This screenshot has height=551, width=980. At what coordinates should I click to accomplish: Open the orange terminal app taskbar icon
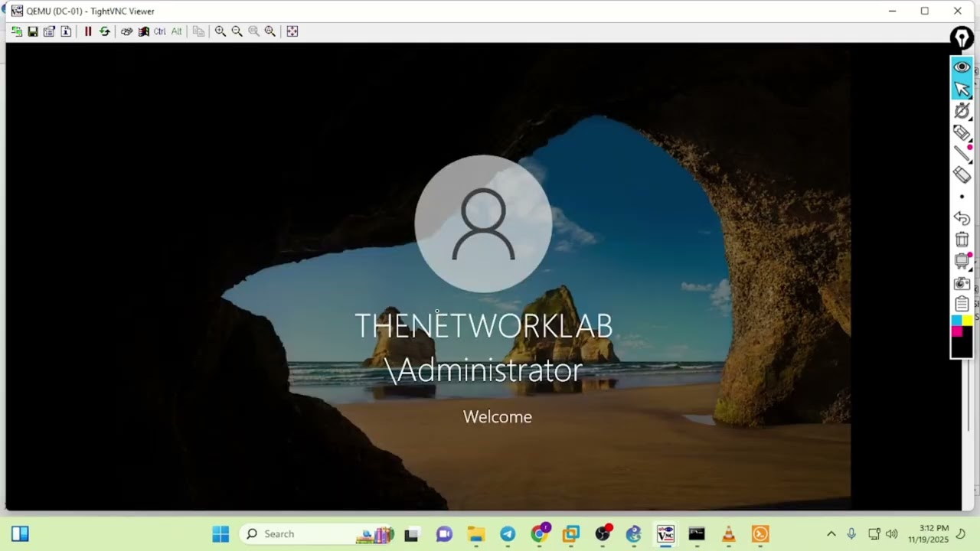pos(760,534)
